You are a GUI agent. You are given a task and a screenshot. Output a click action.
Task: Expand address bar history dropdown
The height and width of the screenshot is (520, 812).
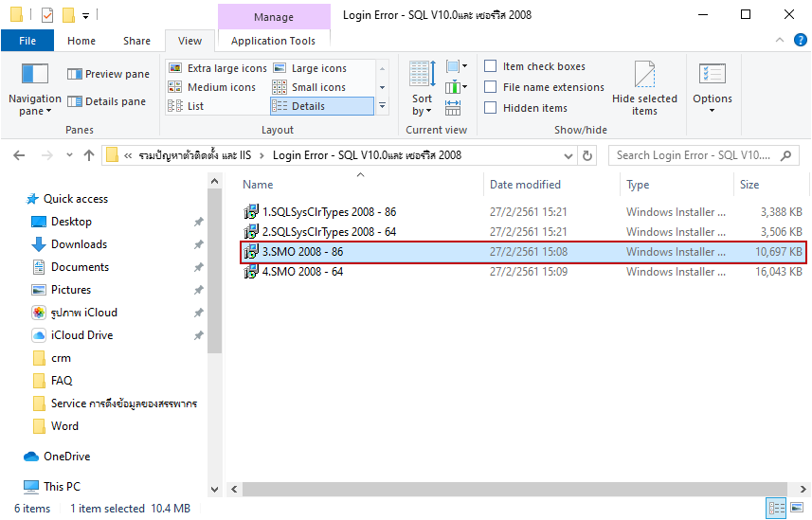(568, 155)
